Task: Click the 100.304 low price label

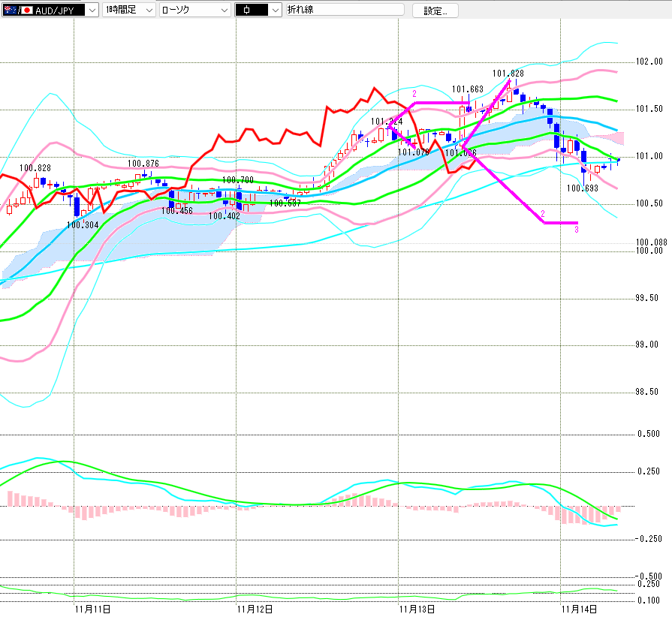Action: pyautogui.click(x=82, y=224)
